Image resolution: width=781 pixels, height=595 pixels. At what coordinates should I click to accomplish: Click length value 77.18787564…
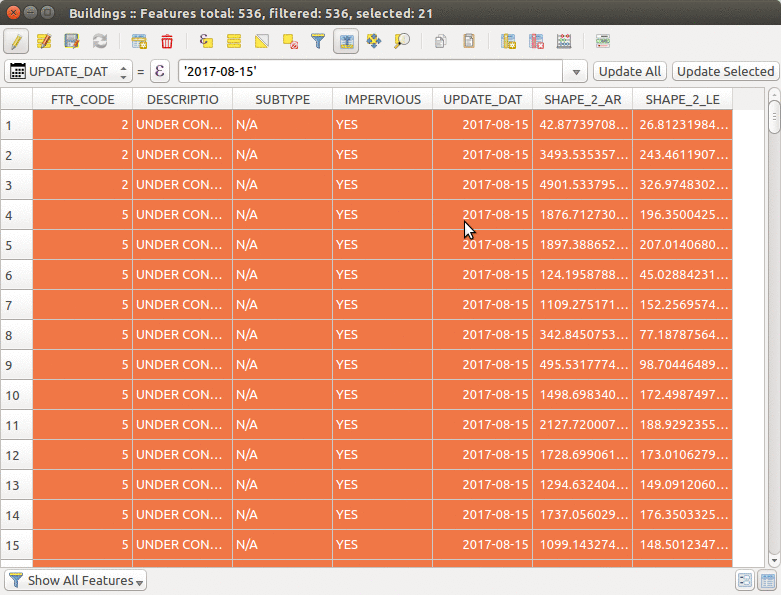[x=682, y=335]
